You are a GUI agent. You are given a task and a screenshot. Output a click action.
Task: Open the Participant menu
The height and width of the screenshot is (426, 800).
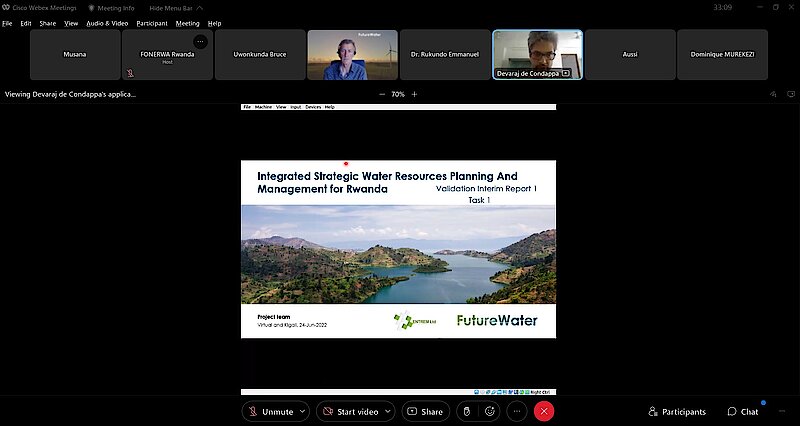click(151, 23)
